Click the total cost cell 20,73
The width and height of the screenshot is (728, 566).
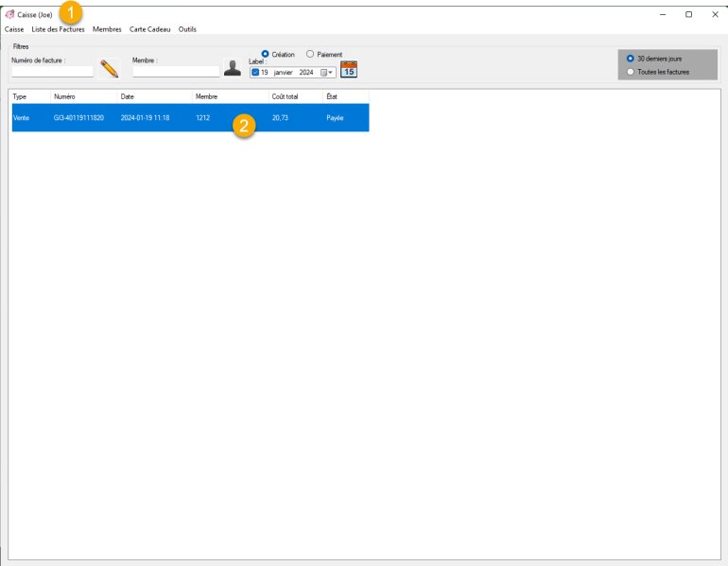[x=280, y=118]
